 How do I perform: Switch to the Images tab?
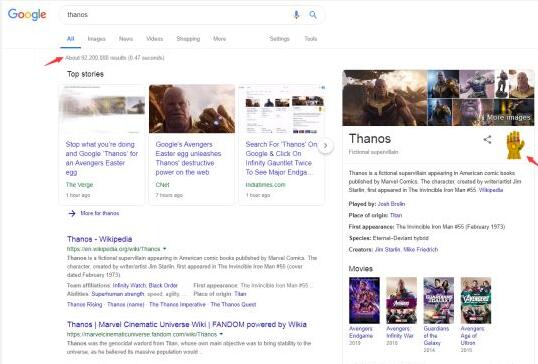click(96, 39)
